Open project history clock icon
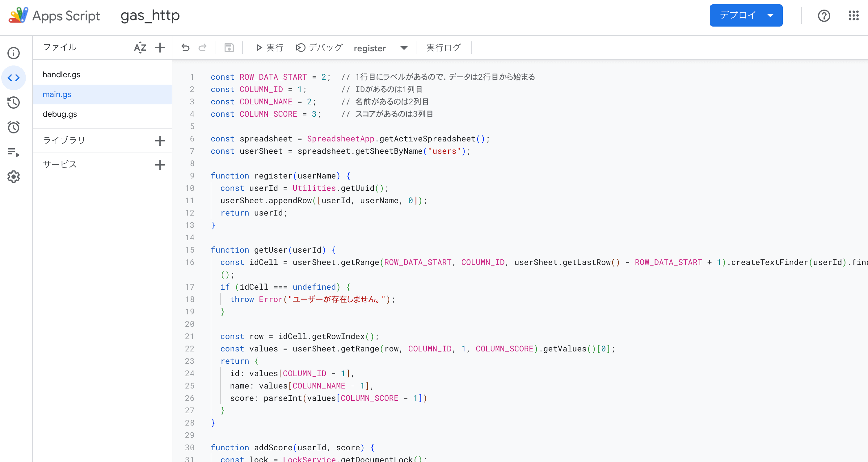Viewport: 868px width, 462px height. (x=14, y=103)
